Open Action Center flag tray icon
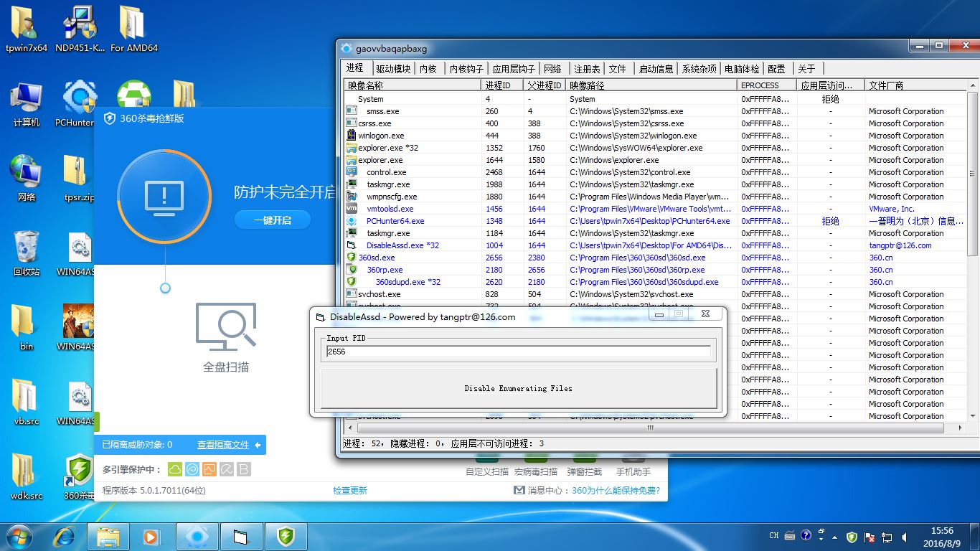980x551 pixels. tap(869, 536)
